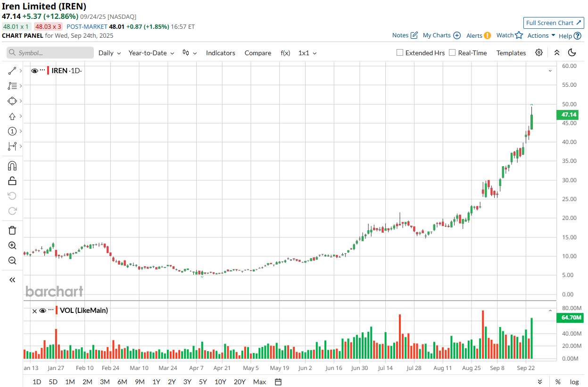Enable Extended Hrs checkbox
The width and height of the screenshot is (588, 387).
tap(400, 53)
